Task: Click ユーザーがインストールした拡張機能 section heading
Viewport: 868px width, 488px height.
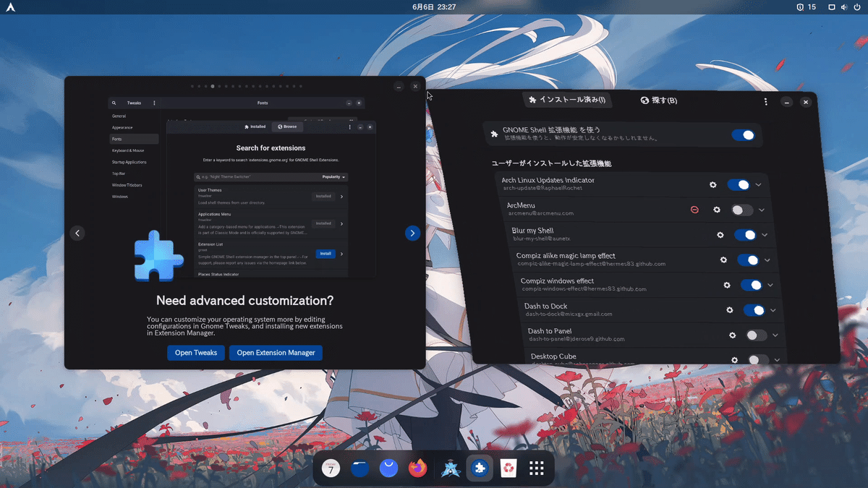Action: (x=551, y=163)
